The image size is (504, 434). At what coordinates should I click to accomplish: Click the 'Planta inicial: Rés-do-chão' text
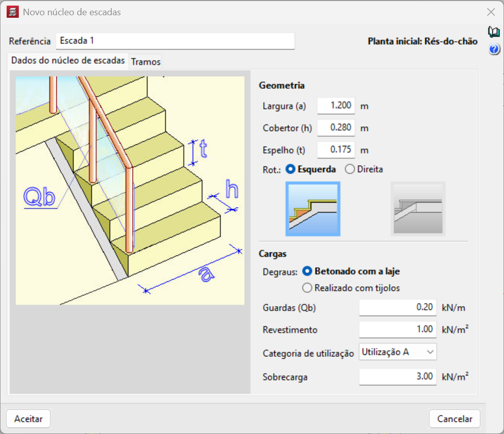422,42
